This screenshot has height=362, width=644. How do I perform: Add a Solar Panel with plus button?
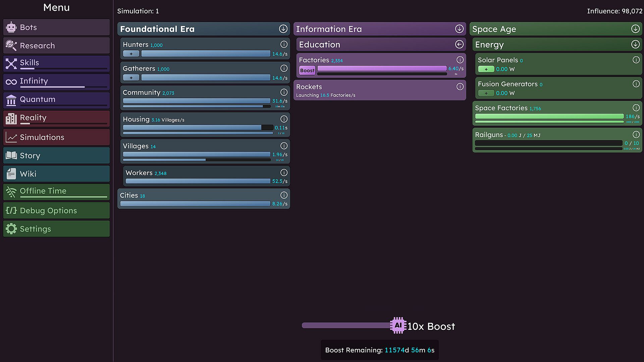486,69
